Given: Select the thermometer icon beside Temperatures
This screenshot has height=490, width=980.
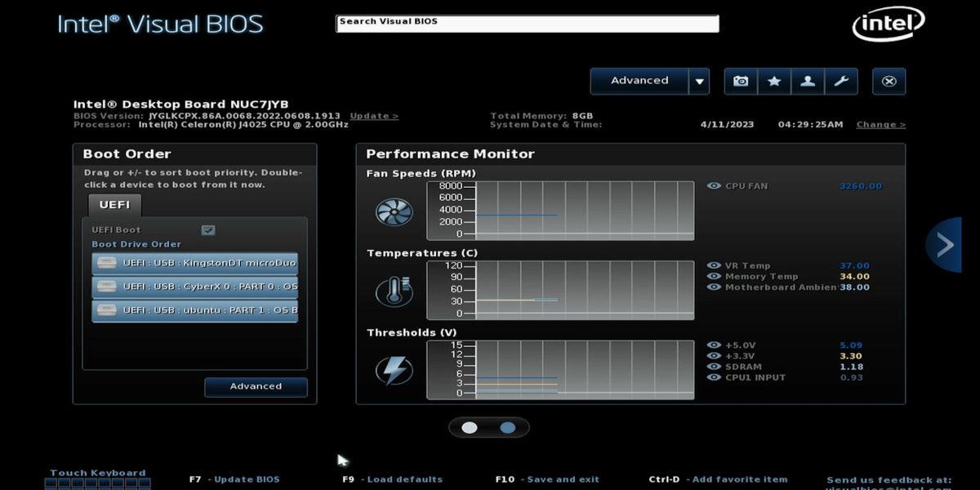Looking at the screenshot, I should (393, 290).
